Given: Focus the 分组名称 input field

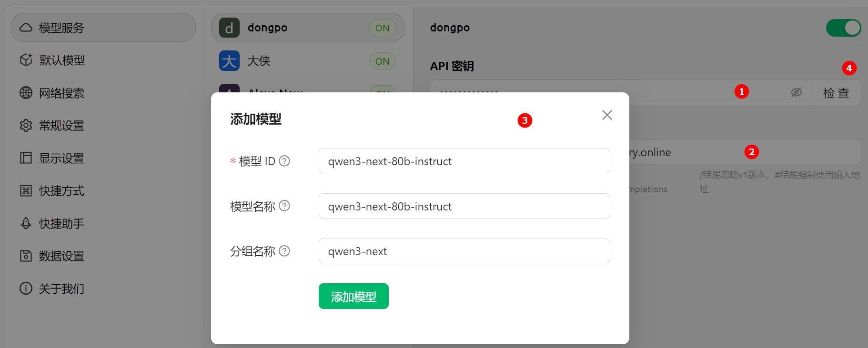Looking at the screenshot, I should click(x=464, y=251).
